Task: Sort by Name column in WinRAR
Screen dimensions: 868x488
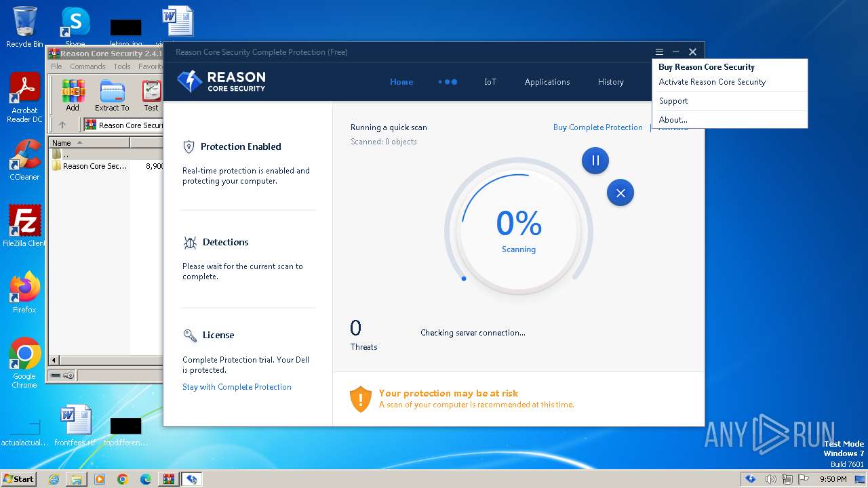Action: point(89,142)
